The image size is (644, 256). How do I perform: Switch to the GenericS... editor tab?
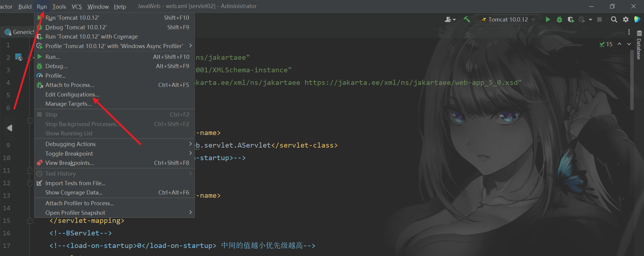pyautogui.click(x=19, y=32)
